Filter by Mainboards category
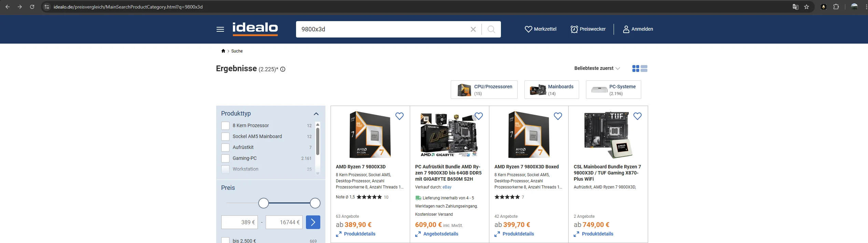868x243 pixels. [552, 90]
